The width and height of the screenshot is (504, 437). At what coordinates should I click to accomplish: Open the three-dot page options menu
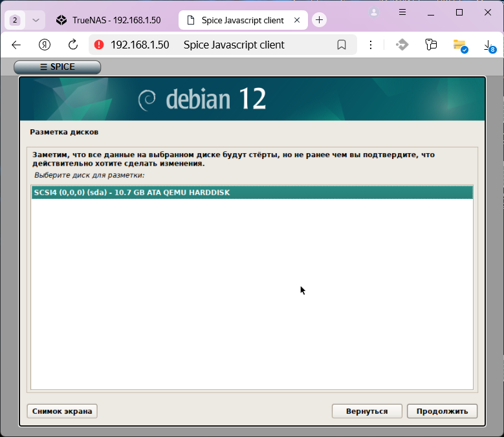(x=371, y=45)
